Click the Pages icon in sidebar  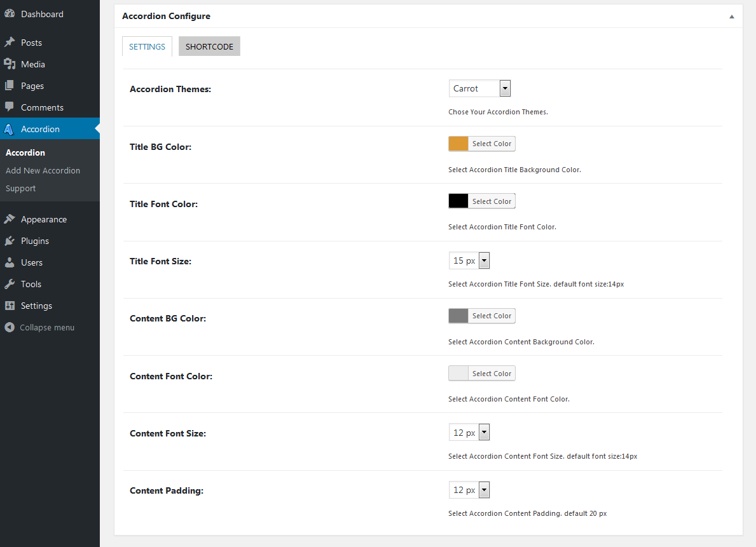click(x=10, y=86)
